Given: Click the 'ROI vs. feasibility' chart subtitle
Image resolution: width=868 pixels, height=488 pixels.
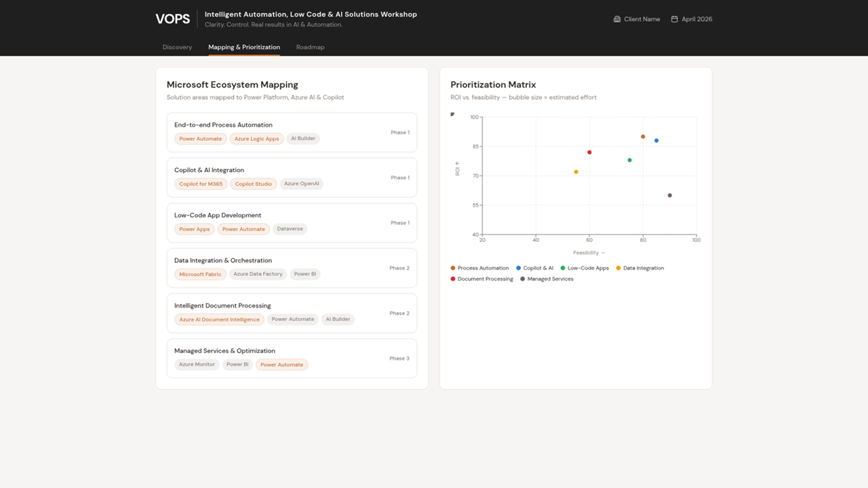Looking at the screenshot, I should (x=524, y=98).
